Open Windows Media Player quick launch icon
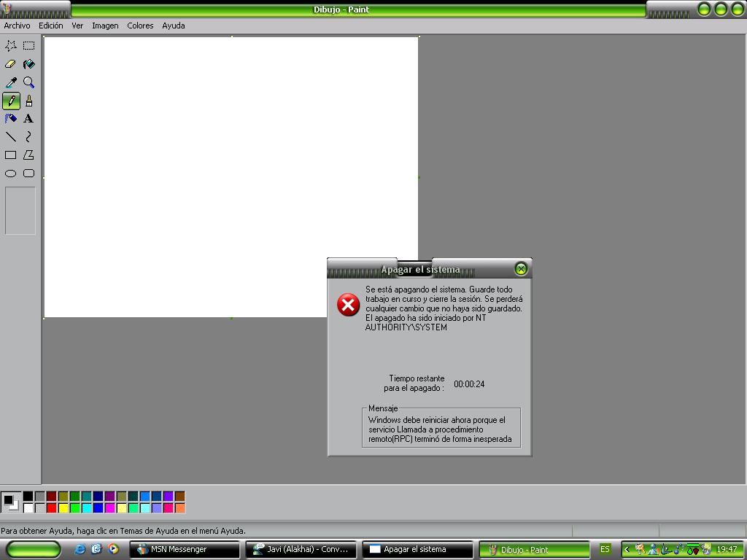Viewport: 747px width, 560px height. coord(113,549)
